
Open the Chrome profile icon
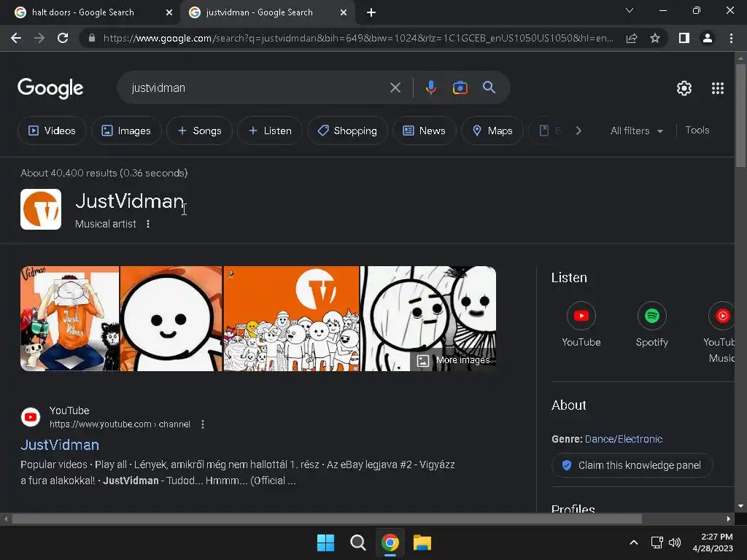(708, 38)
